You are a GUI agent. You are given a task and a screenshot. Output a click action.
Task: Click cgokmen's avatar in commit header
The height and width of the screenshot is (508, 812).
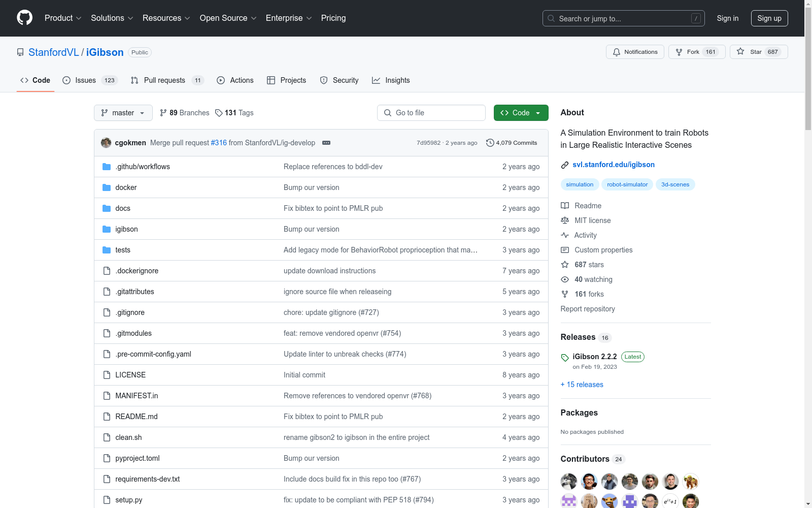(x=106, y=143)
